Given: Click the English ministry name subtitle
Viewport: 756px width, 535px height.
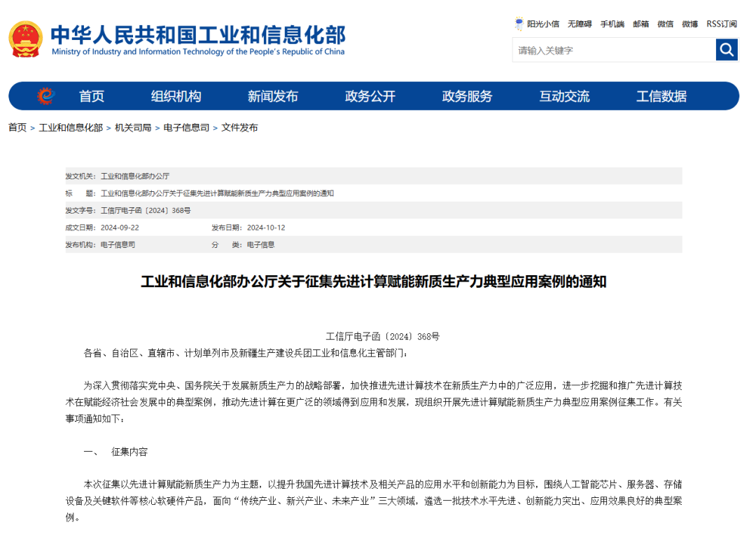Looking at the screenshot, I should pos(198,52).
